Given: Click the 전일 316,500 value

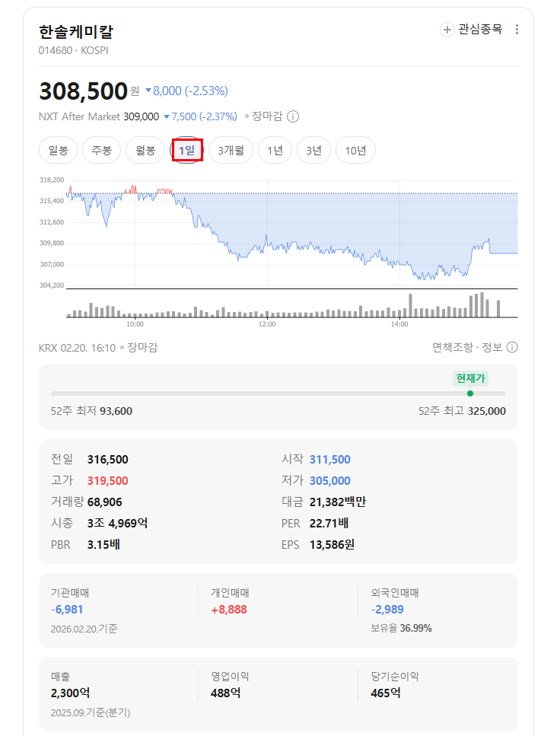Looking at the screenshot, I should click(x=107, y=460).
